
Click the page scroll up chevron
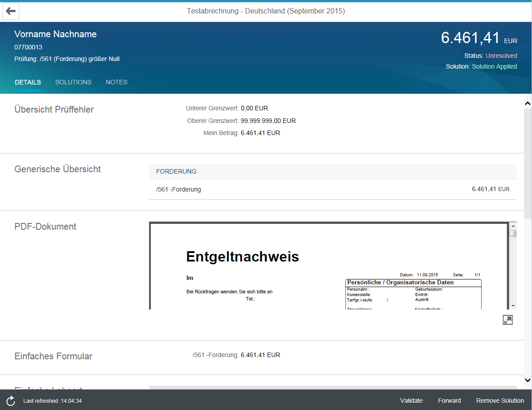click(x=528, y=104)
